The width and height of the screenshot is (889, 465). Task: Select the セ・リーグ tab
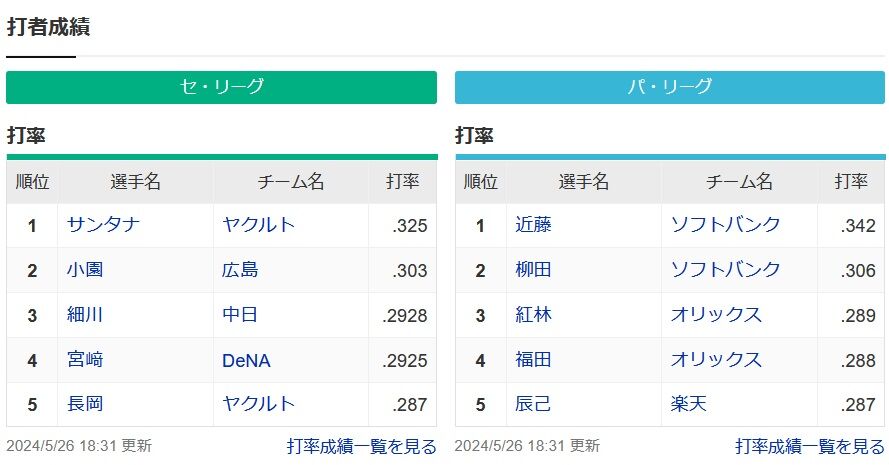[x=221, y=87]
